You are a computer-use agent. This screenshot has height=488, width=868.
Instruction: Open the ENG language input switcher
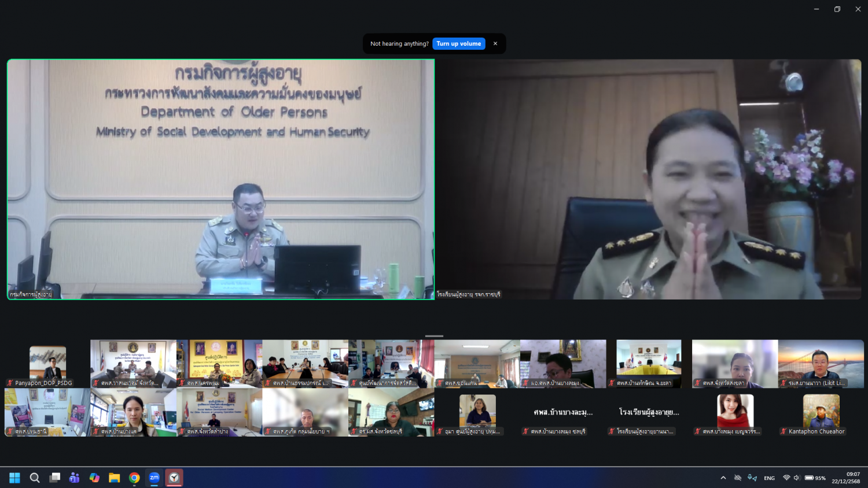pos(769,478)
